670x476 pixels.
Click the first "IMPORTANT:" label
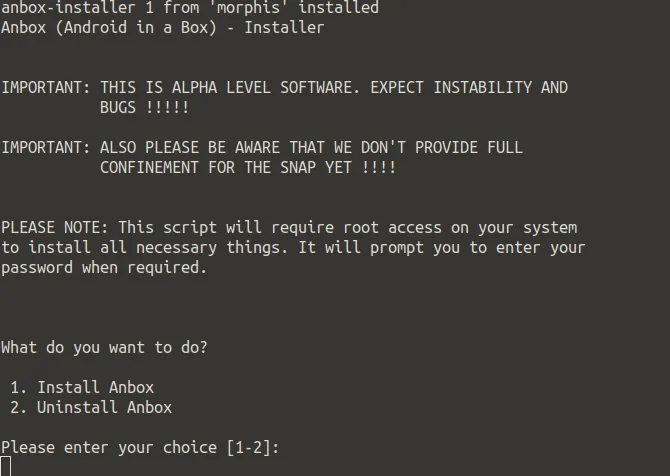click(45, 87)
